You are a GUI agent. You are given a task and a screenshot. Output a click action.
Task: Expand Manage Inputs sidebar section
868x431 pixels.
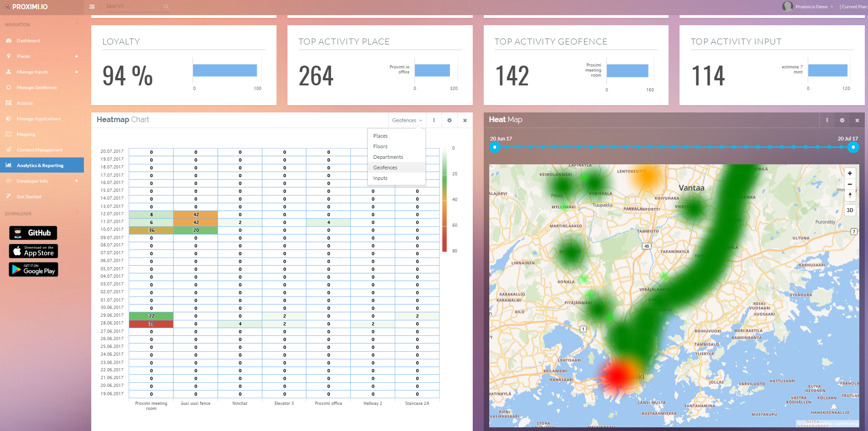(x=77, y=72)
